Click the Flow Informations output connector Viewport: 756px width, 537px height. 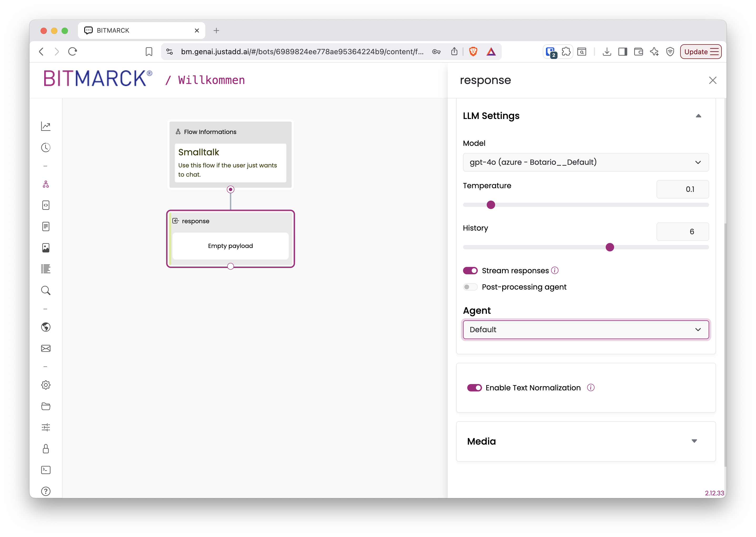(230, 189)
